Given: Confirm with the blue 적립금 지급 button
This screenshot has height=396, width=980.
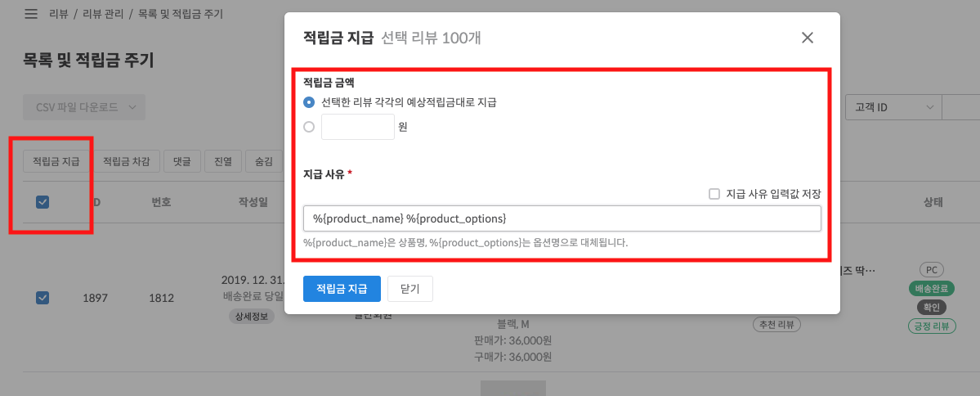Looking at the screenshot, I should pos(342,288).
